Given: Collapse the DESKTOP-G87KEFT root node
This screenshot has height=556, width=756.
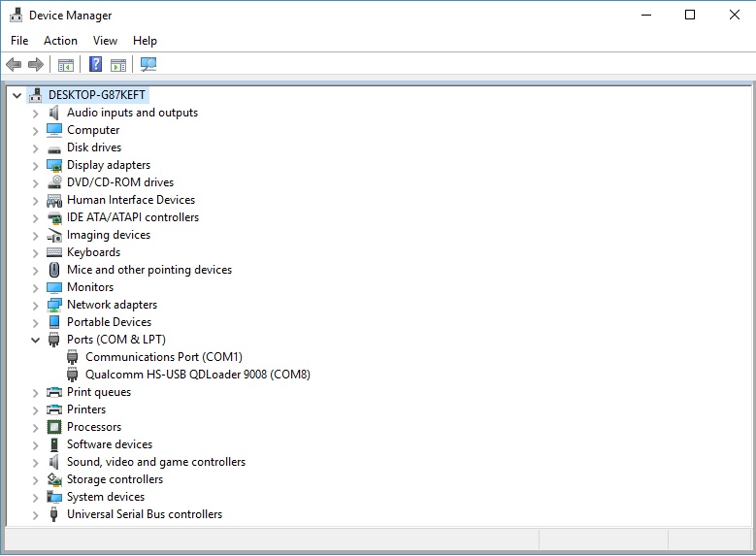Looking at the screenshot, I should (16, 95).
